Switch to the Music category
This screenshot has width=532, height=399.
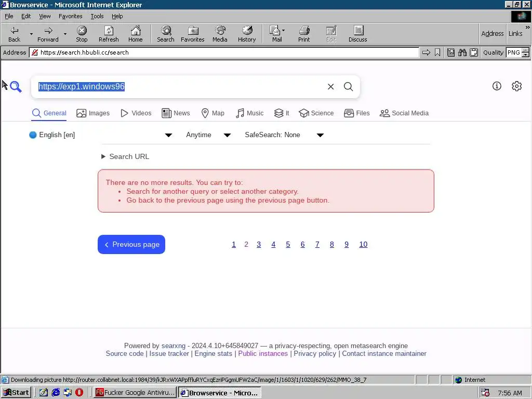[249, 113]
